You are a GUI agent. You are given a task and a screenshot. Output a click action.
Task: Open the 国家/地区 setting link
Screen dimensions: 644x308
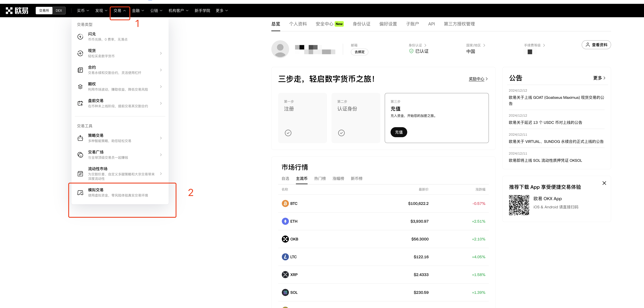pyautogui.click(x=476, y=45)
